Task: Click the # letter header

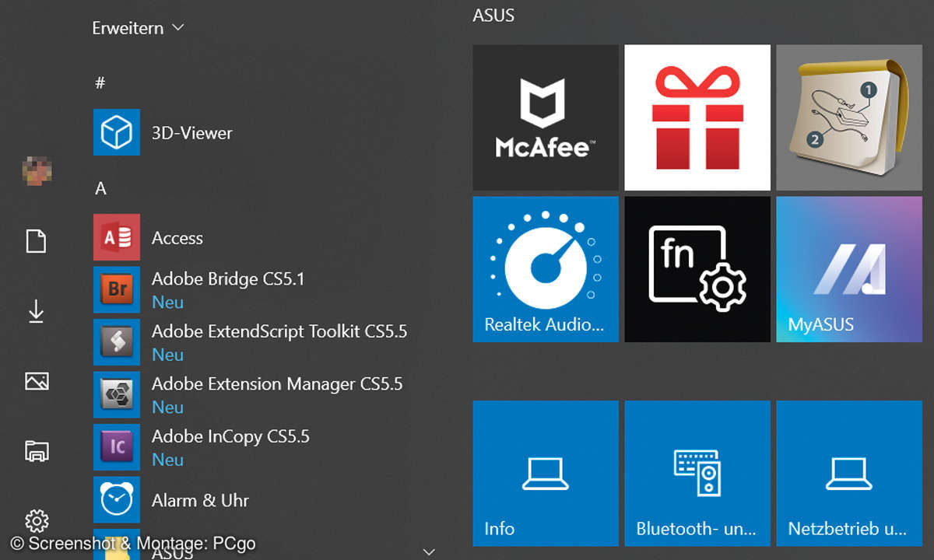Action: (x=100, y=82)
